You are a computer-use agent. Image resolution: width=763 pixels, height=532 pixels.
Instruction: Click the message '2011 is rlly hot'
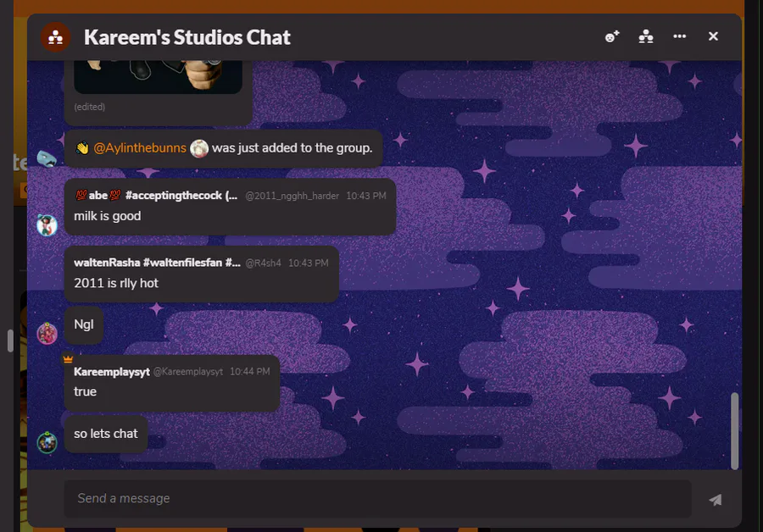click(x=116, y=283)
